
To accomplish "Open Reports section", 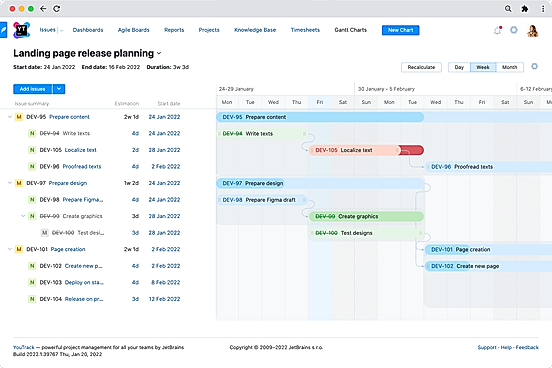I will [174, 30].
